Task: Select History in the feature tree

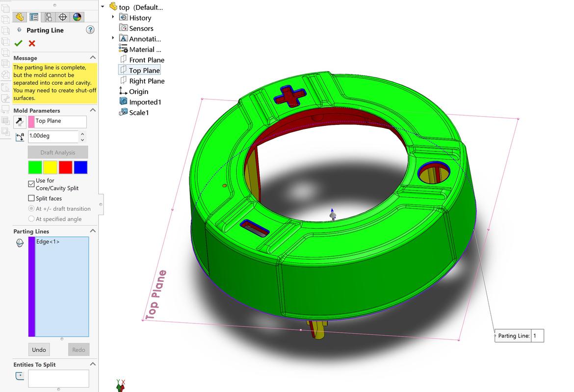Action: [140, 18]
